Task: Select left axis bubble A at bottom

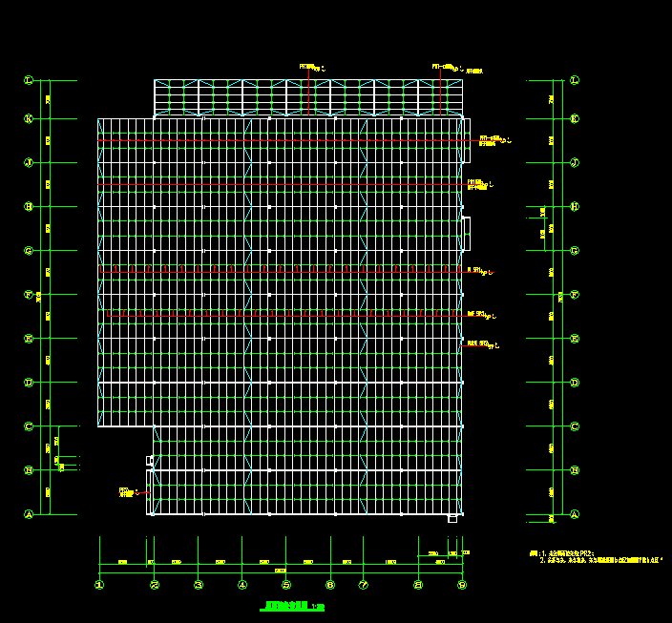Action: click(x=29, y=514)
